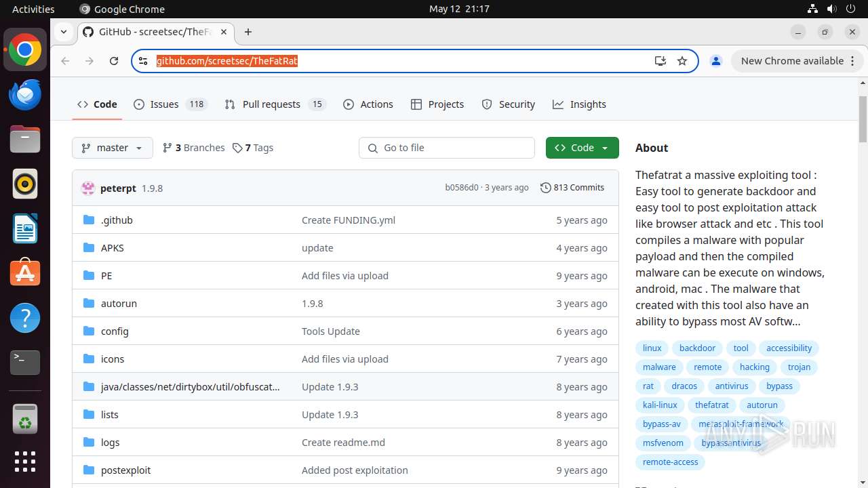Open the postexploit folder

point(125,470)
